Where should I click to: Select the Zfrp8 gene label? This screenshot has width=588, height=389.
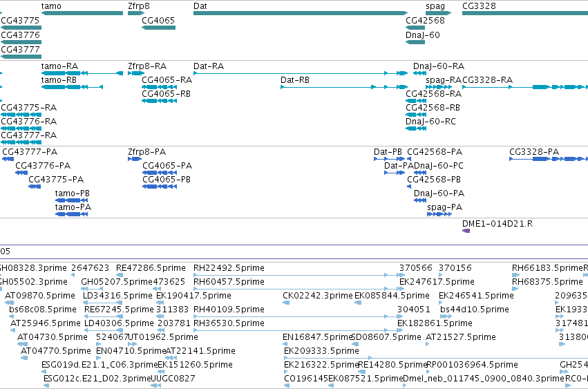pyautogui.click(x=139, y=6)
